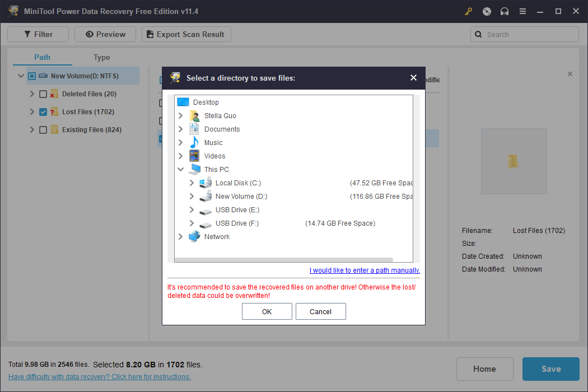This screenshot has width=588, height=392.
Task: Click the Documents folder icon
Action: pos(194,129)
